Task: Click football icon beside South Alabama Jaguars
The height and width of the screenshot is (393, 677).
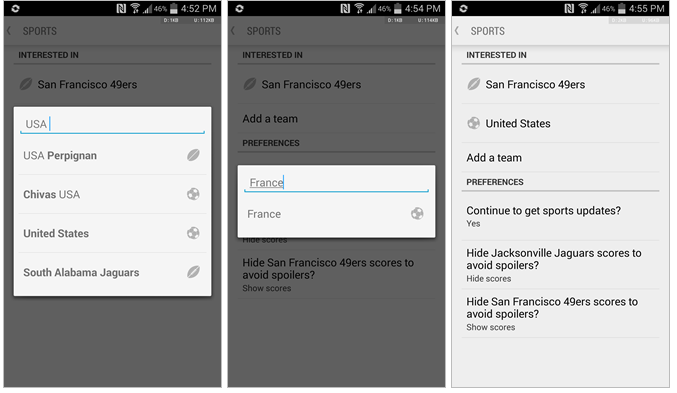Action: point(193,272)
